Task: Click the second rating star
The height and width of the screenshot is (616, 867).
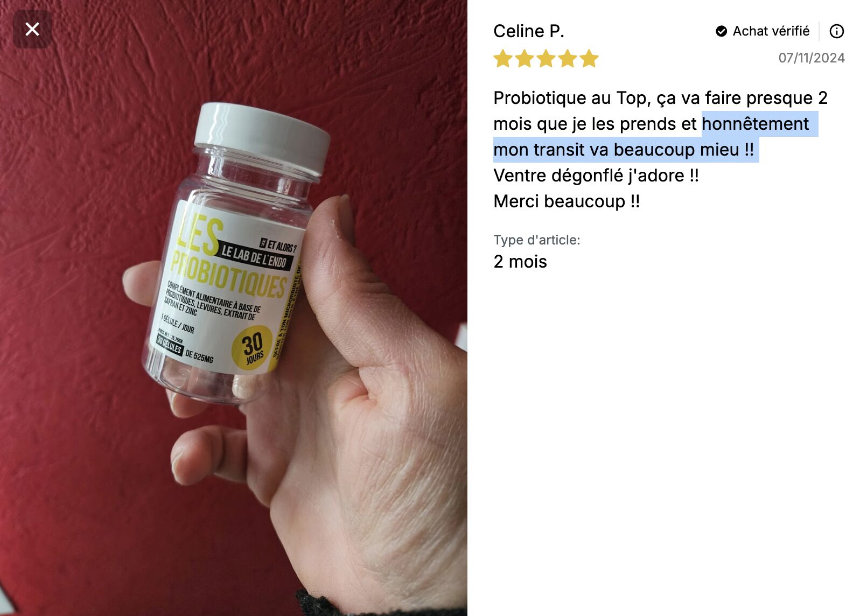Action: (x=525, y=58)
